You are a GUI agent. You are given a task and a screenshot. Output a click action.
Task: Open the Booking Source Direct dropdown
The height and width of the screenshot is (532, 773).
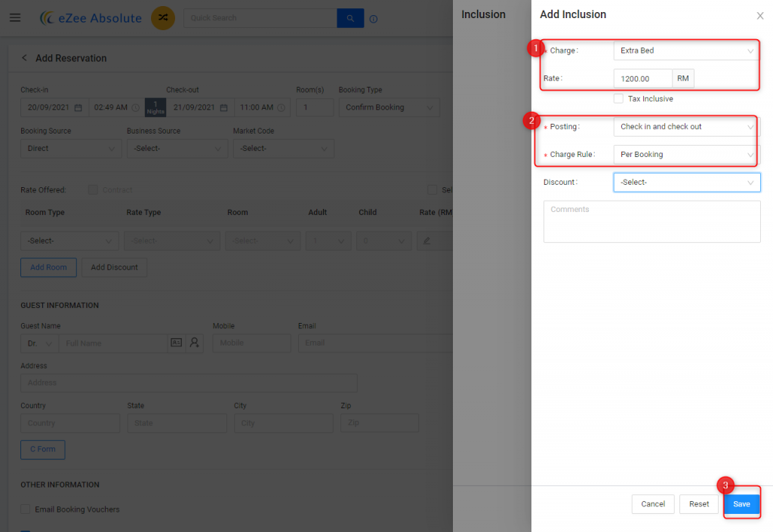(71, 148)
